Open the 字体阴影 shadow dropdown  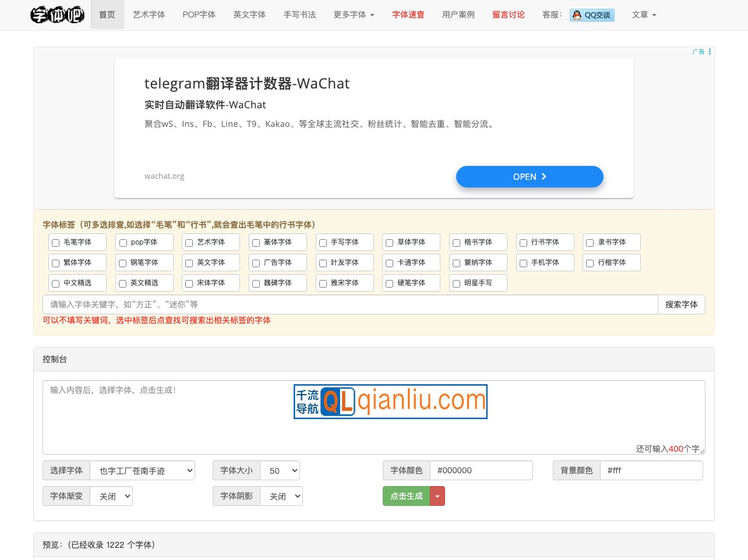[281, 496]
